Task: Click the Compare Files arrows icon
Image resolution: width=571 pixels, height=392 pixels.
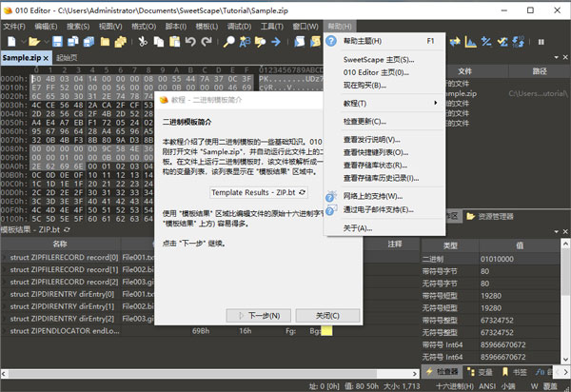Action: pos(455,42)
